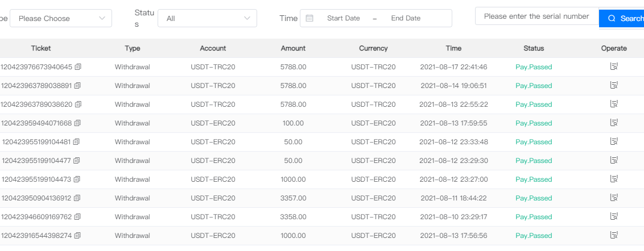This screenshot has width=644, height=251.
Task: Open details for the 3358.00 withdrawal
Action: tap(614, 216)
